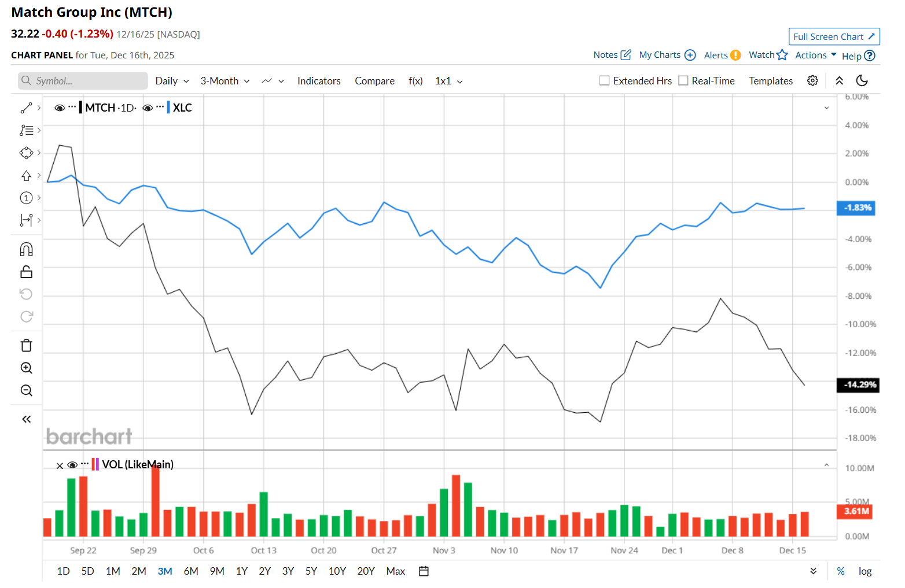Toggle log scale mode
This screenshot has height=588, width=905.
[x=865, y=571]
